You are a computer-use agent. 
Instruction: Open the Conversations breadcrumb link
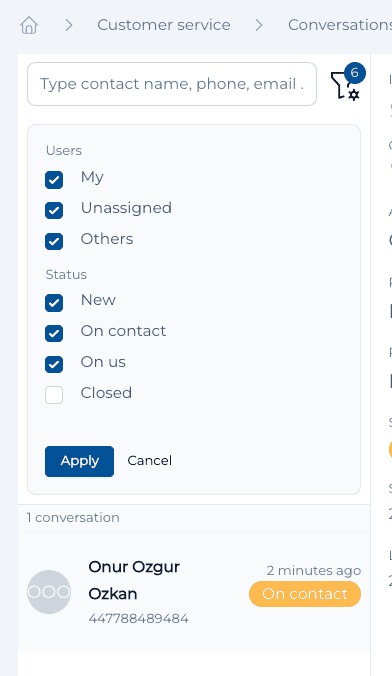[340, 25]
